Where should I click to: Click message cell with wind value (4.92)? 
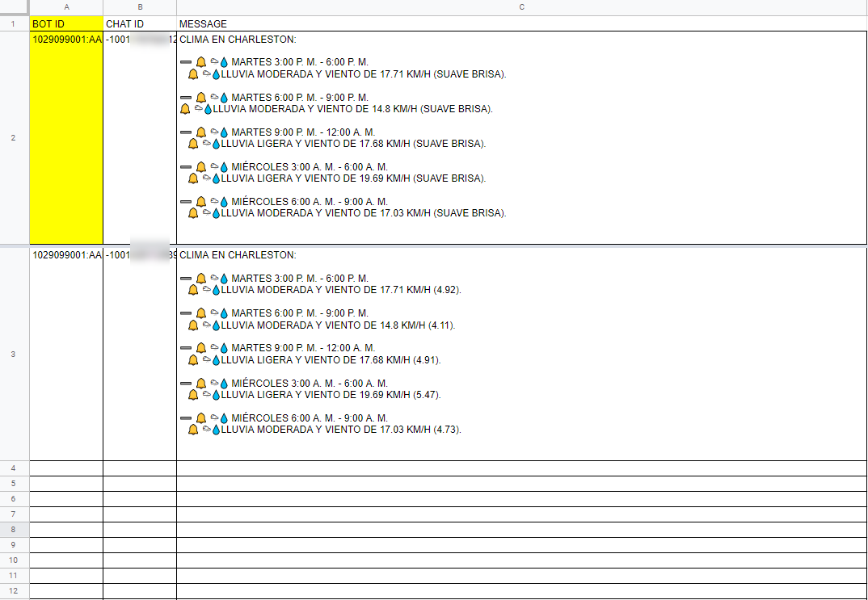point(522,354)
